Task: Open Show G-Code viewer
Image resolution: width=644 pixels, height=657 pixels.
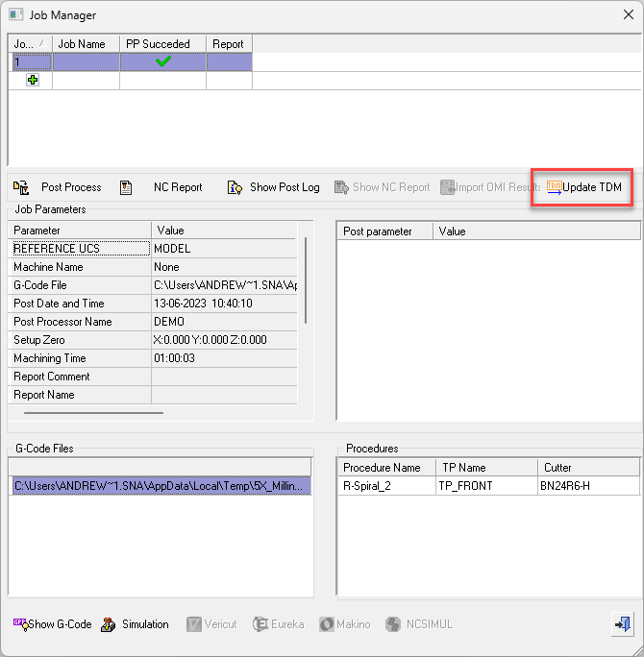Action: 53,624
